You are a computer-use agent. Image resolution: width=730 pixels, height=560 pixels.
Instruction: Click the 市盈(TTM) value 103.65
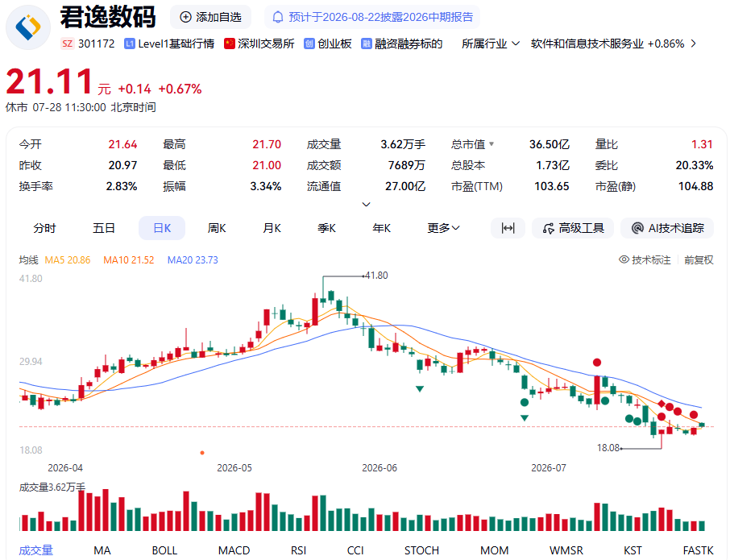point(552,186)
